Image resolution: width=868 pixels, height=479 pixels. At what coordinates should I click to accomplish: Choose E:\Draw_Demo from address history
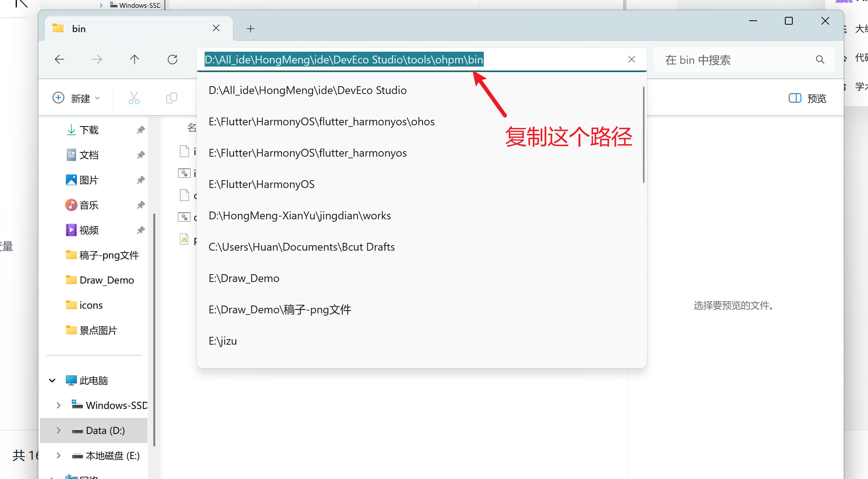point(244,278)
